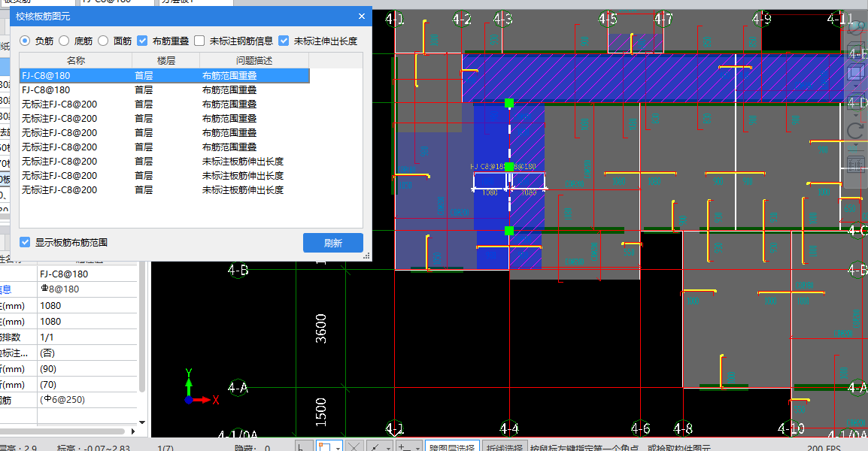
Task: Uncheck the 布筋重叠 checkbox
Action: point(142,41)
